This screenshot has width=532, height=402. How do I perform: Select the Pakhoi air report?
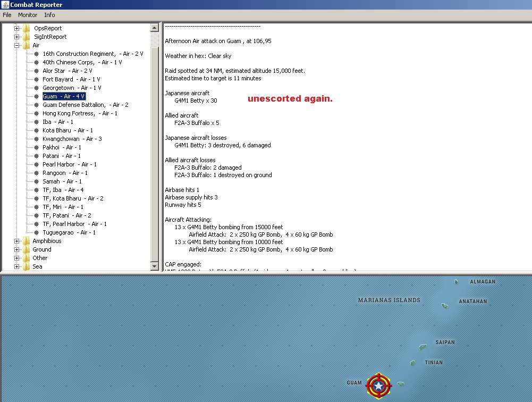(x=62, y=147)
